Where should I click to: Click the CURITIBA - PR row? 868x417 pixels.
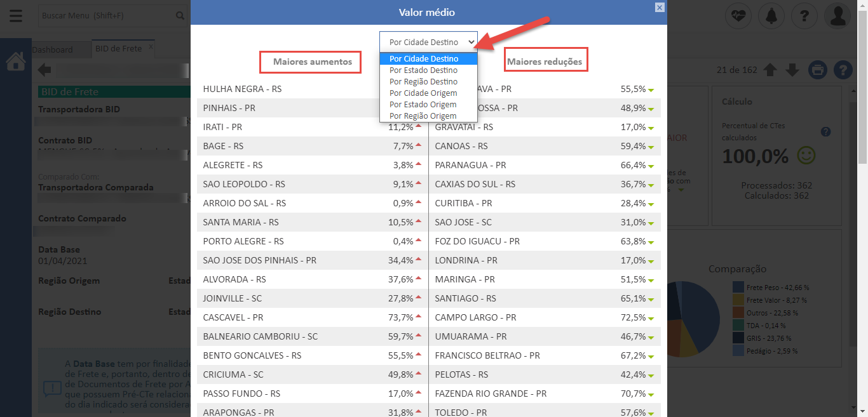545,203
